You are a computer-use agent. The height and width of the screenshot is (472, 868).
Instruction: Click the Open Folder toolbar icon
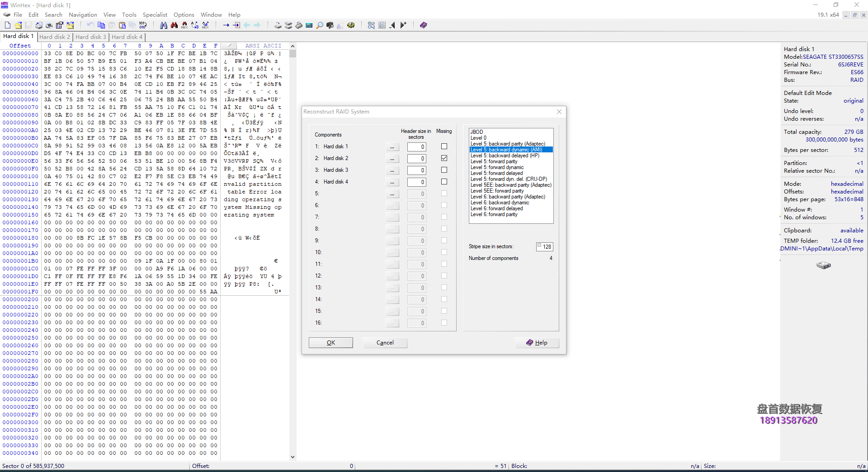[x=70, y=25]
